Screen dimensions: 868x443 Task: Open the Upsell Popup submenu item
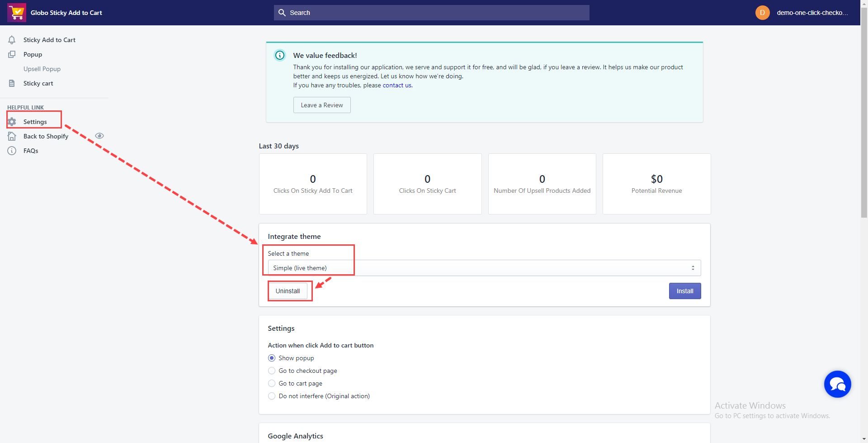click(x=42, y=69)
